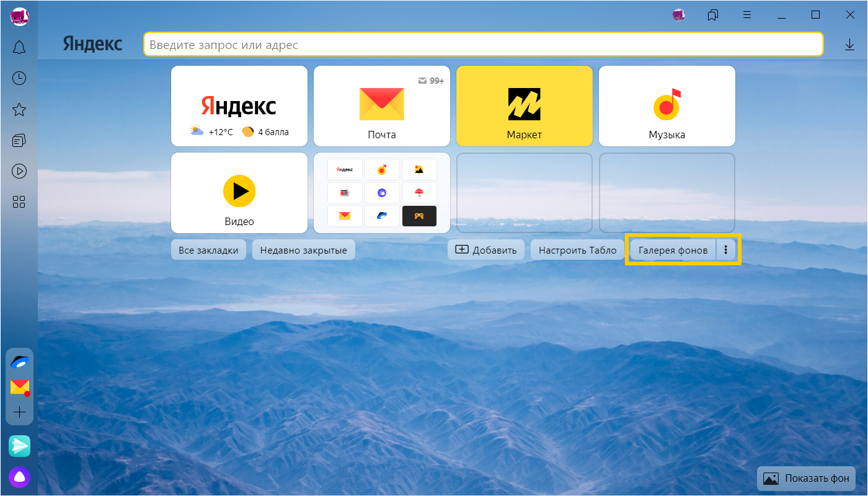Open the mail envelope icon in folder tile

click(345, 216)
